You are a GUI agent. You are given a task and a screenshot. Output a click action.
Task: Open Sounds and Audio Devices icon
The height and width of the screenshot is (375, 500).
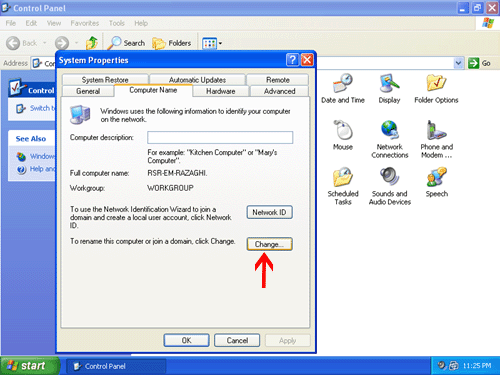pyautogui.click(x=389, y=176)
